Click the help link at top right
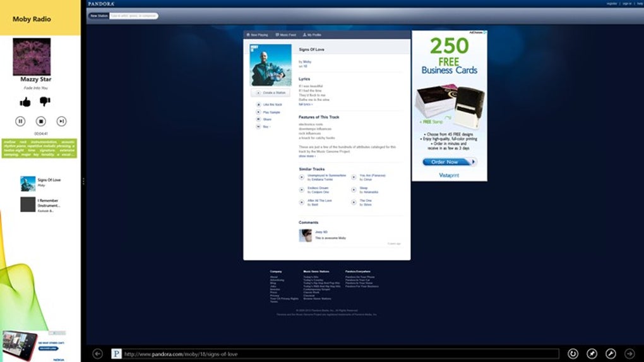 [x=640, y=3]
